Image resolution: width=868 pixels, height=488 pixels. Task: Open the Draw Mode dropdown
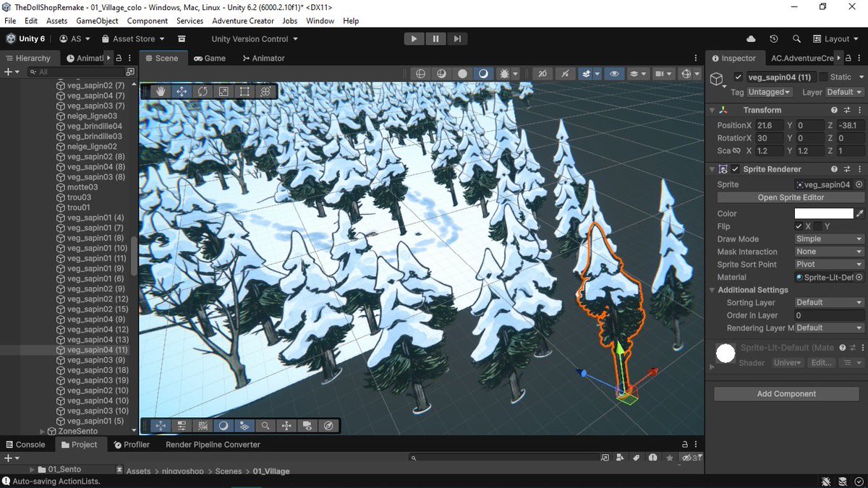pyautogui.click(x=829, y=239)
